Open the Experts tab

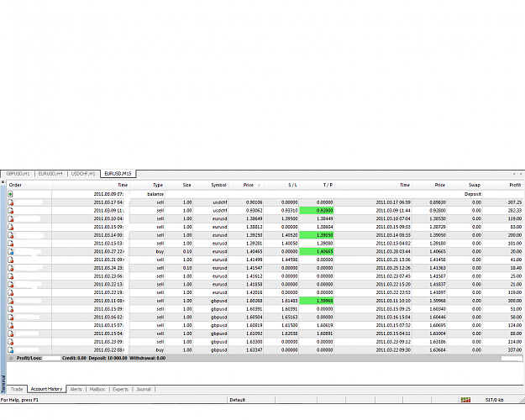tap(120, 389)
